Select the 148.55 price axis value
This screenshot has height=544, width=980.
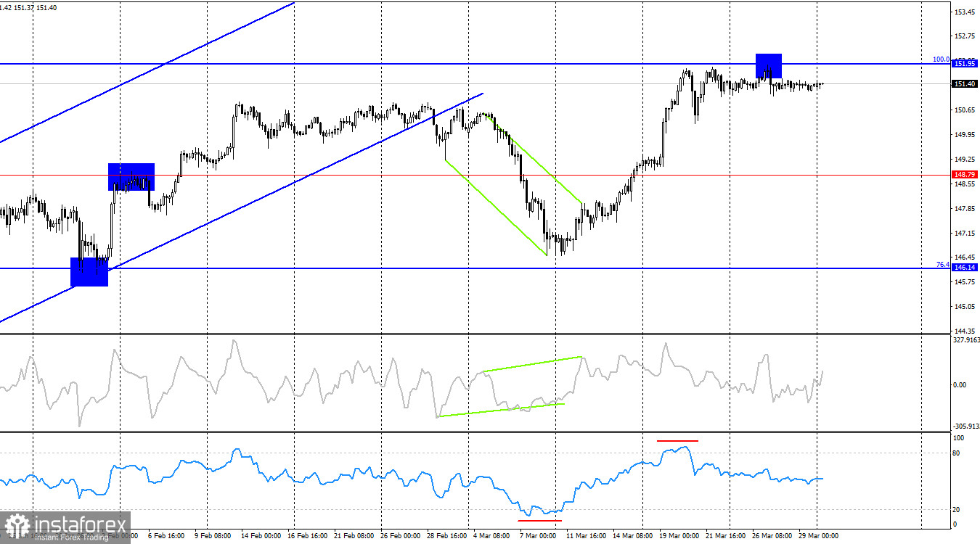click(965, 184)
